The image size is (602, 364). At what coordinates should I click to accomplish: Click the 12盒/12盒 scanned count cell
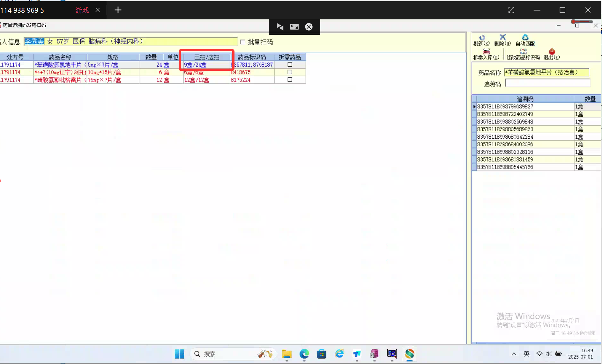click(x=207, y=80)
